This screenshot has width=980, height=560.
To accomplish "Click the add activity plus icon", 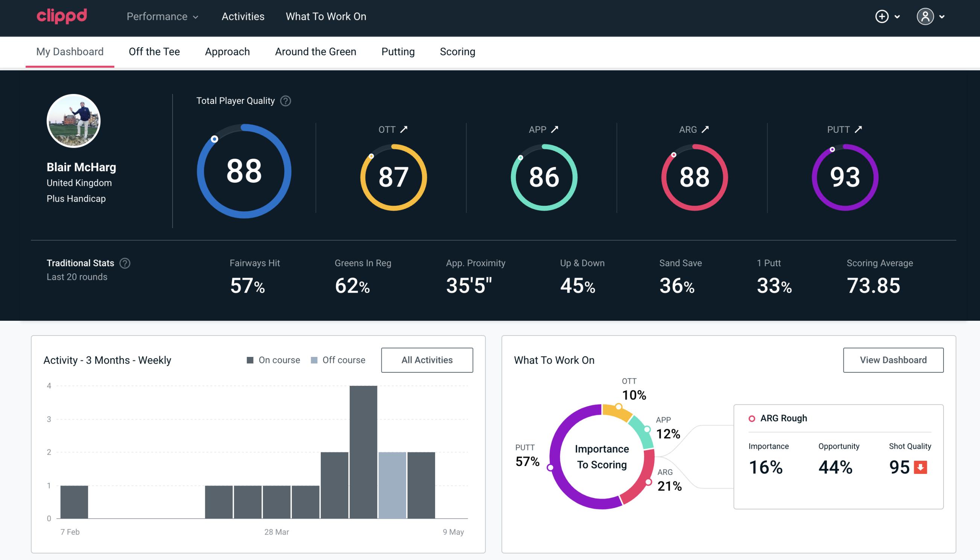I will (x=882, y=17).
